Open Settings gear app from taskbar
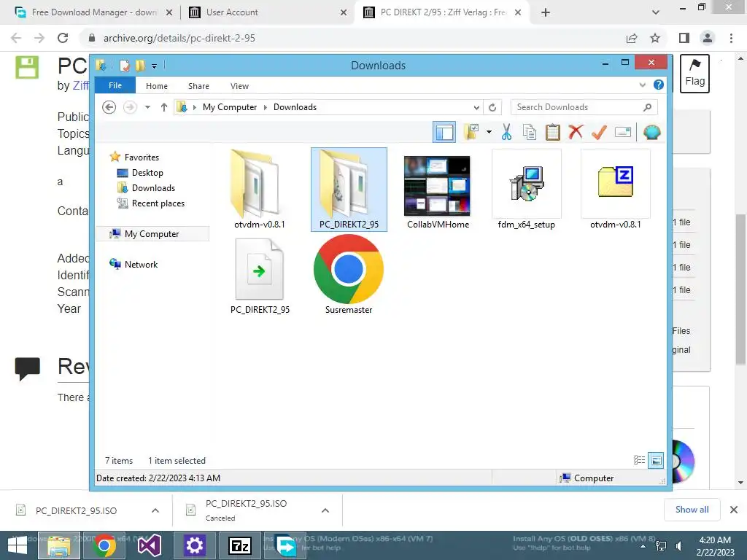The height and width of the screenshot is (560, 747). [194, 545]
